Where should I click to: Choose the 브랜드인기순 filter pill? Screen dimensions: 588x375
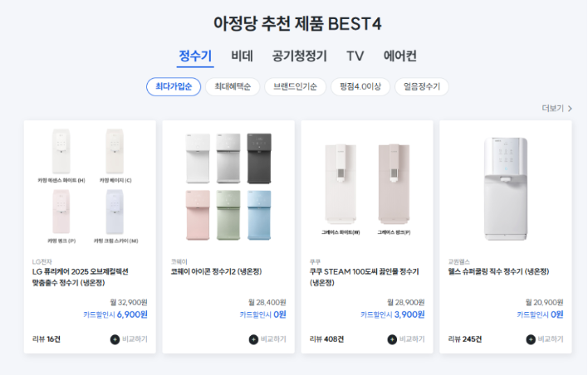pyautogui.click(x=295, y=86)
